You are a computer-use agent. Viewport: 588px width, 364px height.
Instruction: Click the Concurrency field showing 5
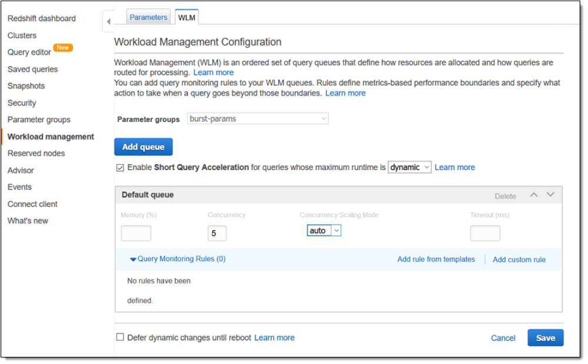tap(217, 233)
